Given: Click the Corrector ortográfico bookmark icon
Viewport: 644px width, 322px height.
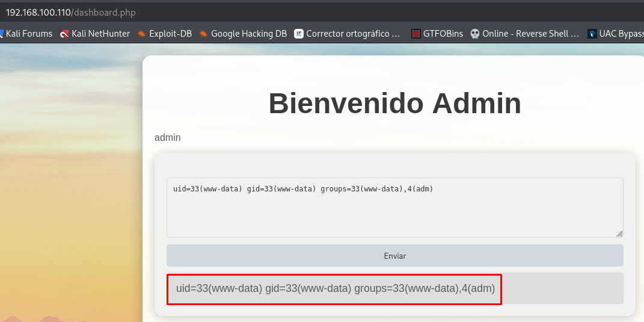Looking at the screenshot, I should (299, 34).
